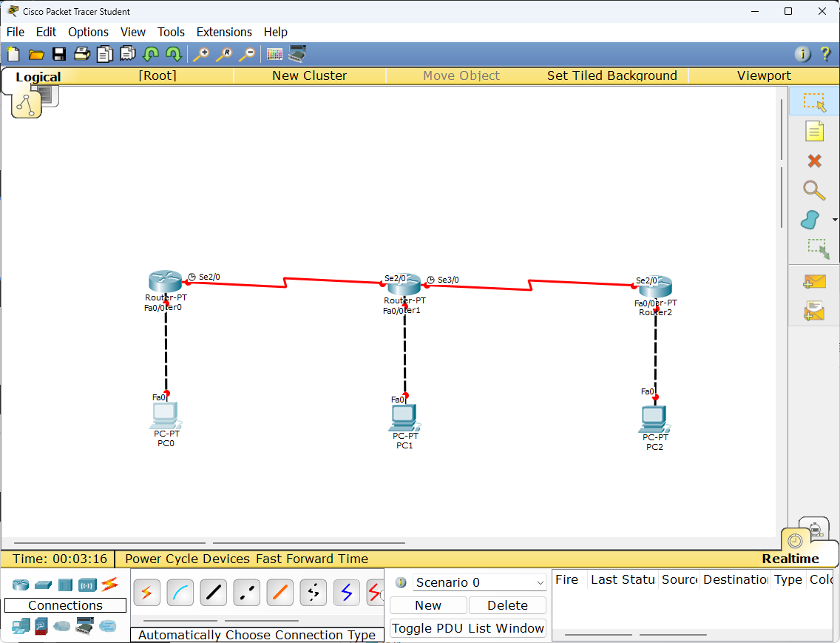This screenshot has width=840, height=643.
Task: Pick the copper straight-through black cable
Action: click(x=213, y=593)
